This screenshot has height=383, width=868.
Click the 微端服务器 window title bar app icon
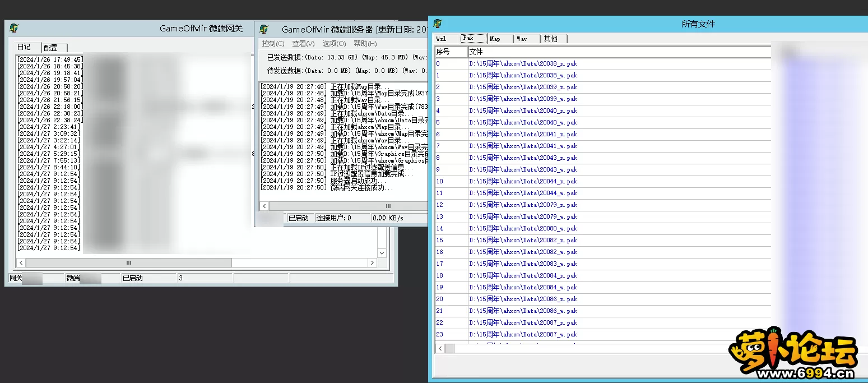264,29
